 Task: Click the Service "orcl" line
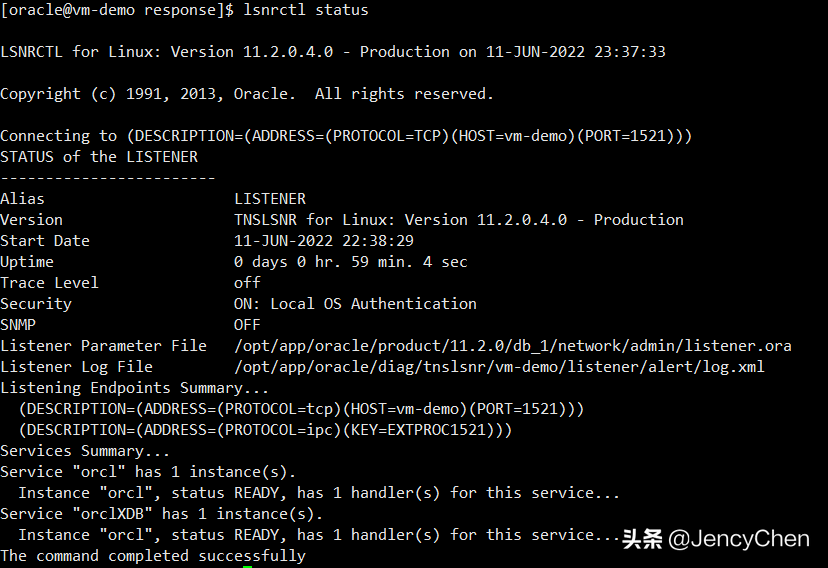point(148,472)
